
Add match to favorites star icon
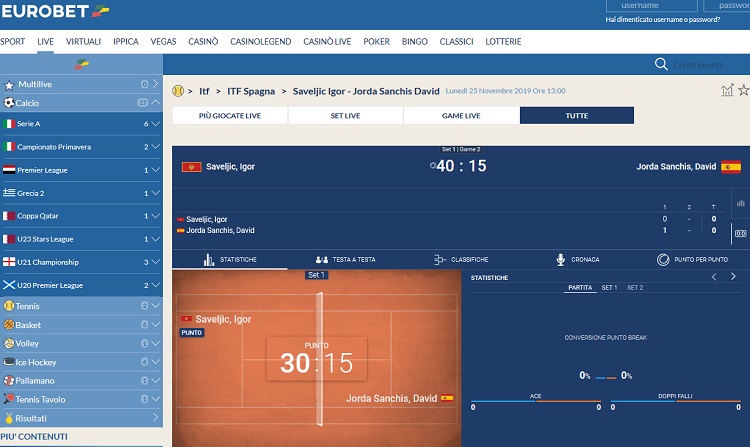(x=743, y=90)
